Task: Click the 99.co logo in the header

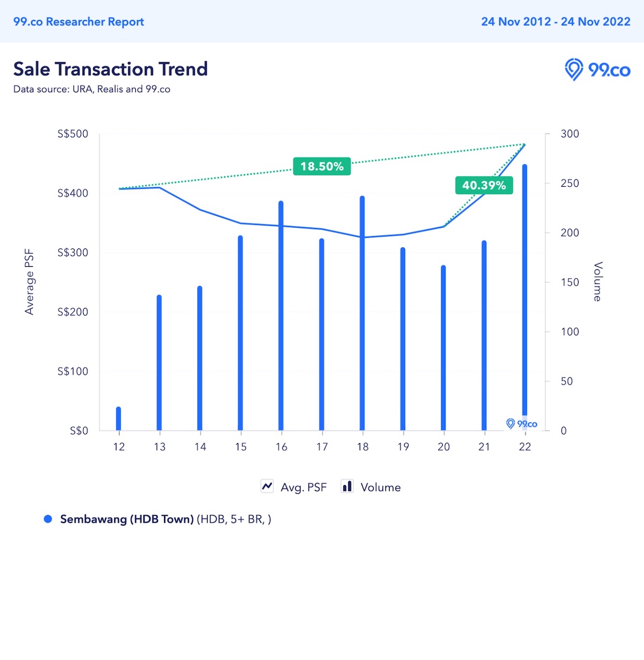Action: 597,70
